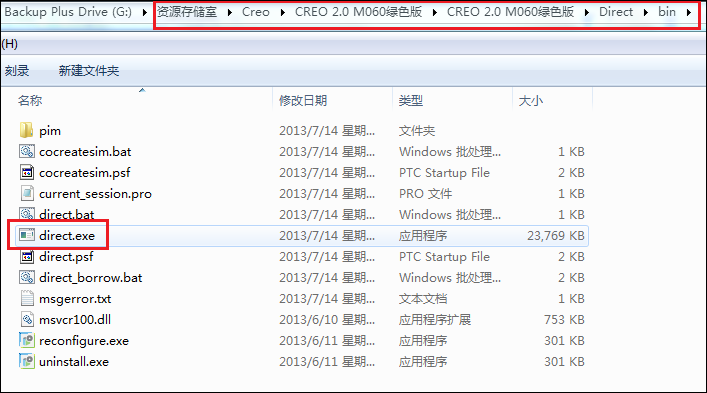The width and height of the screenshot is (707, 393).
Task: Click the 新建文件夹 toolbar button
Action: (89, 70)
